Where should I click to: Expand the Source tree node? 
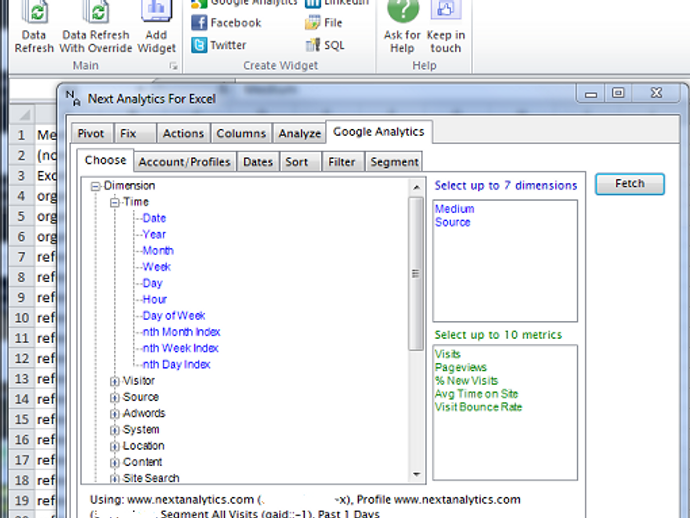point(114,397)
